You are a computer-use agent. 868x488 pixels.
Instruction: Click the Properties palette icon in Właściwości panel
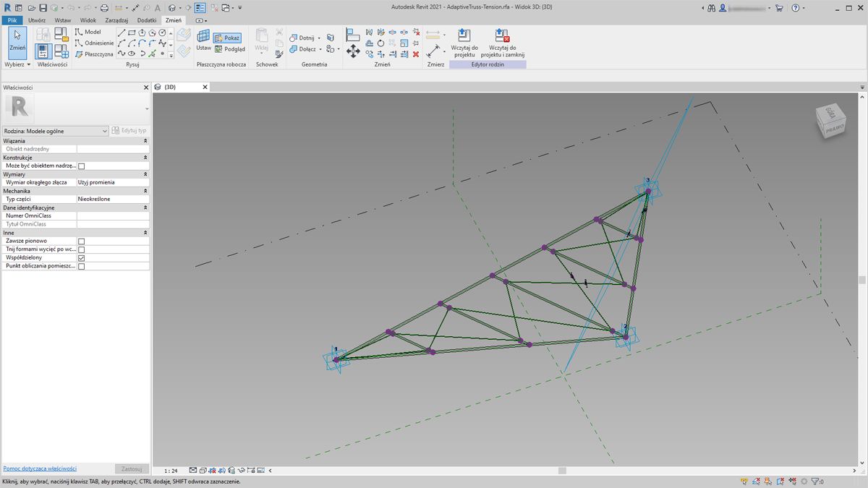[42, 51]
